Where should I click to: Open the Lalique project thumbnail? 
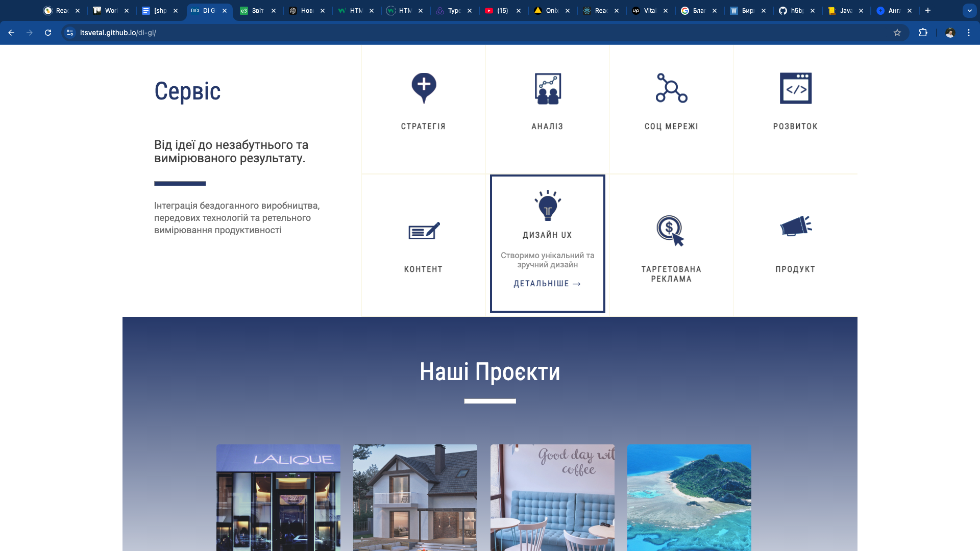pos(278,497)
